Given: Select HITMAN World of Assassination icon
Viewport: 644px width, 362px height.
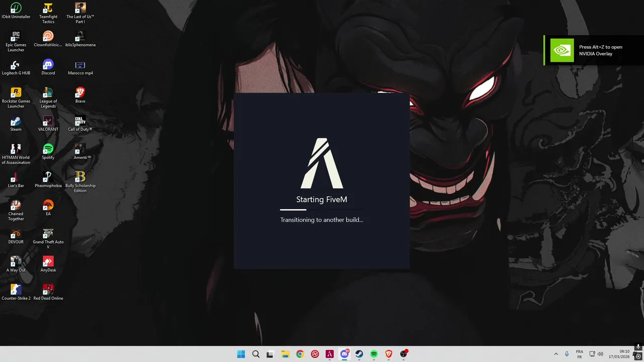Looking at the screenshot, I should [x=16, y=154].
